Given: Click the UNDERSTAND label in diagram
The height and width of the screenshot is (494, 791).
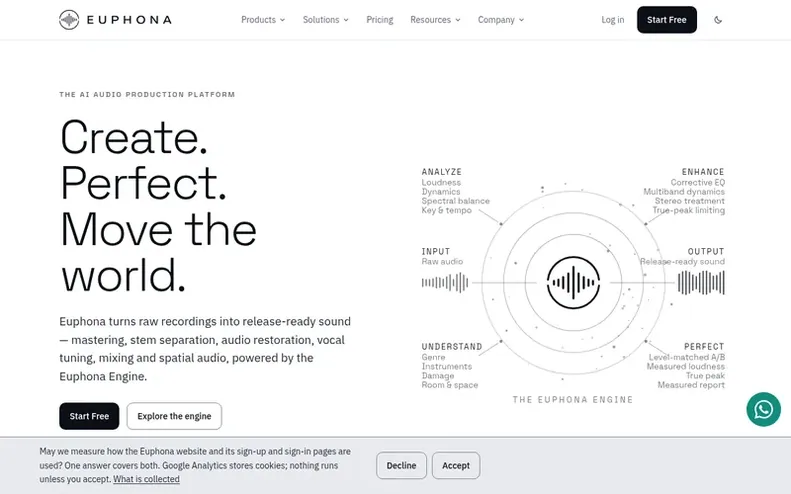Looking at the screenshot, I should pyautogui.click(x=452, y=347).
